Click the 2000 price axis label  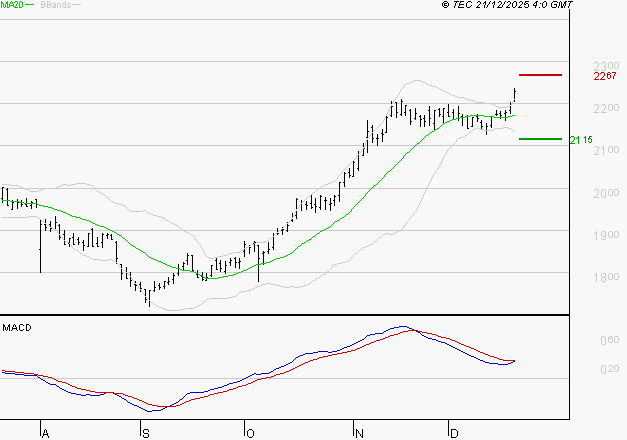[x=606, y=193]
